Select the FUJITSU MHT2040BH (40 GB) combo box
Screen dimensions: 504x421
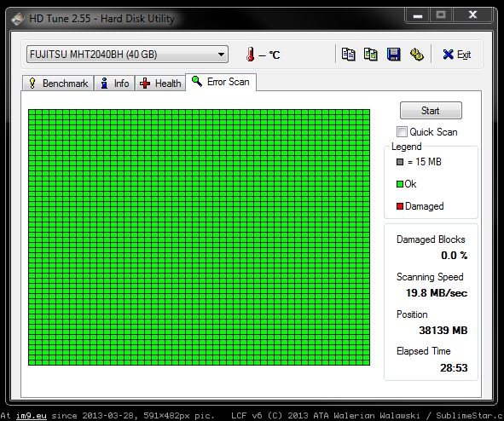127,55
